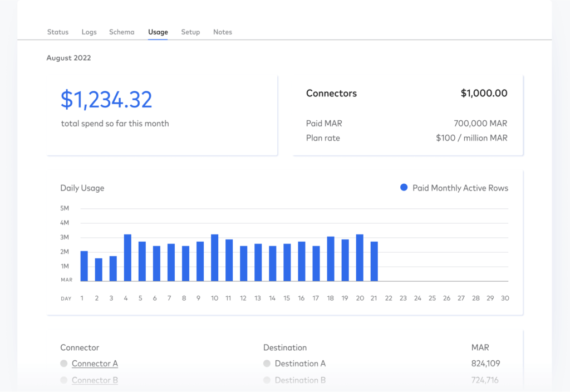Select the Usage tab
This screenshot has width=570, height=392.
click(158, 32)
